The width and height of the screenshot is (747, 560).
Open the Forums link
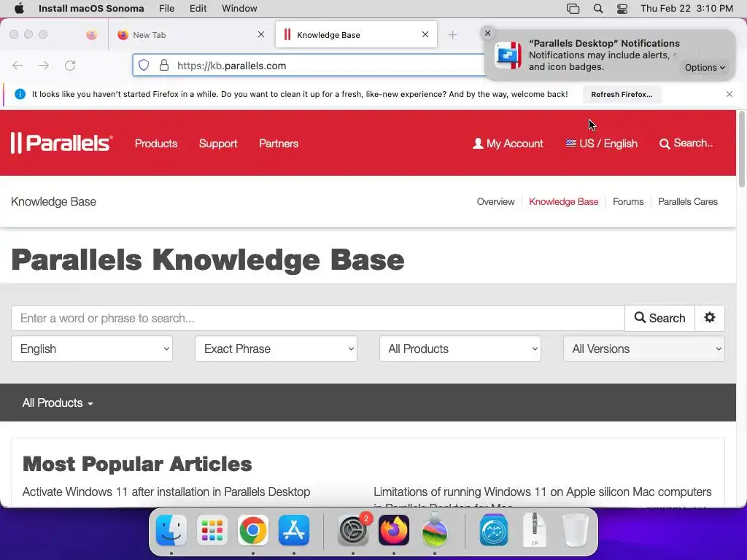[x=628, y=201]
